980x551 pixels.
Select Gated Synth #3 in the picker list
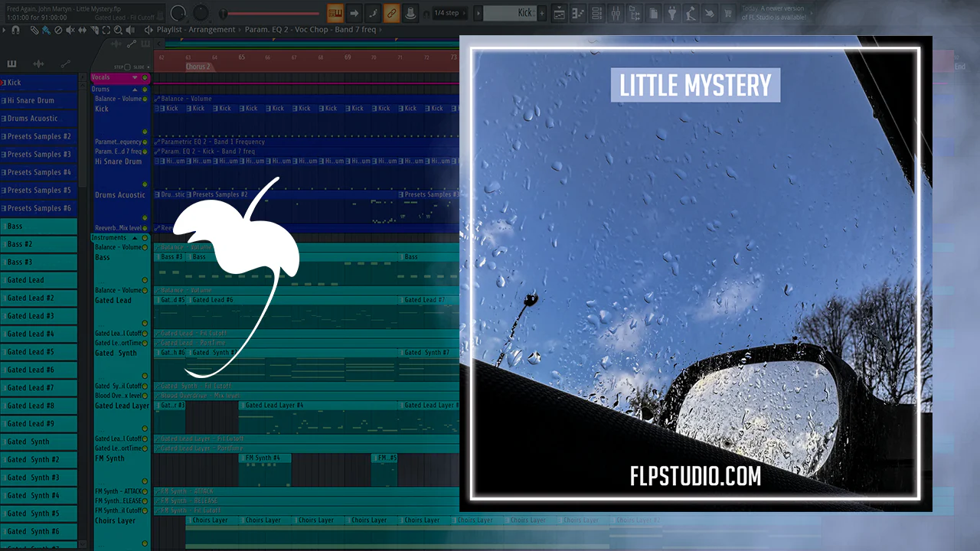(x=38, y=478)
